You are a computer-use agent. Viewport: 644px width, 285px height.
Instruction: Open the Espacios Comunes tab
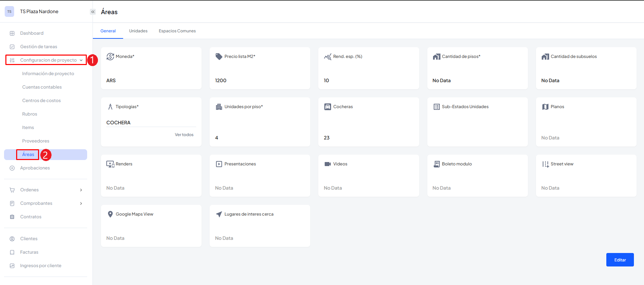(177, 31)
